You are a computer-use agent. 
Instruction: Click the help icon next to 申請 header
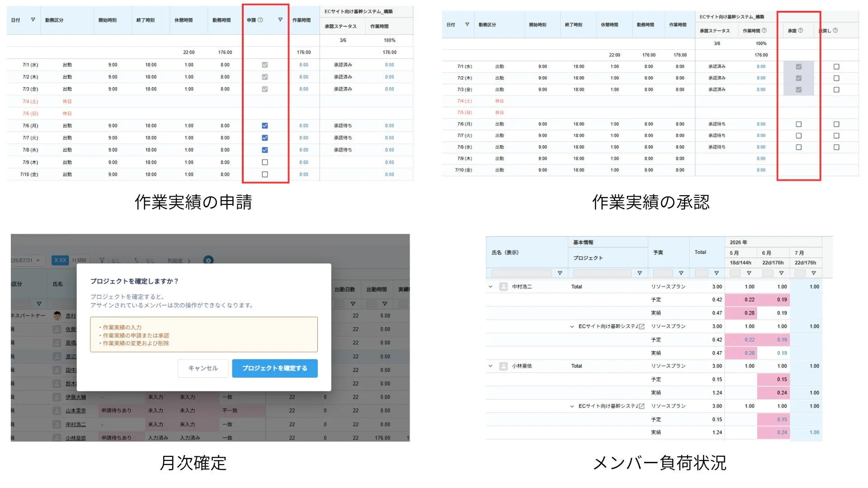pyautogui.click(x=260, y=20)
